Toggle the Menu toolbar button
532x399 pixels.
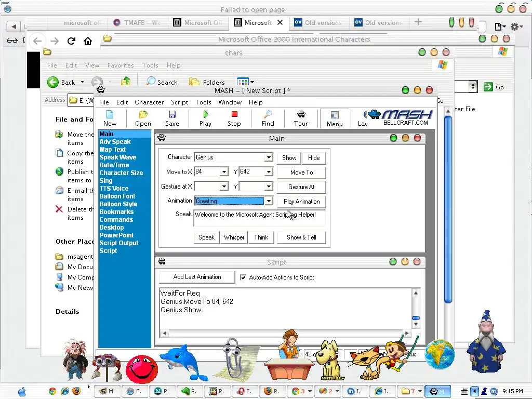pos(335,118)
